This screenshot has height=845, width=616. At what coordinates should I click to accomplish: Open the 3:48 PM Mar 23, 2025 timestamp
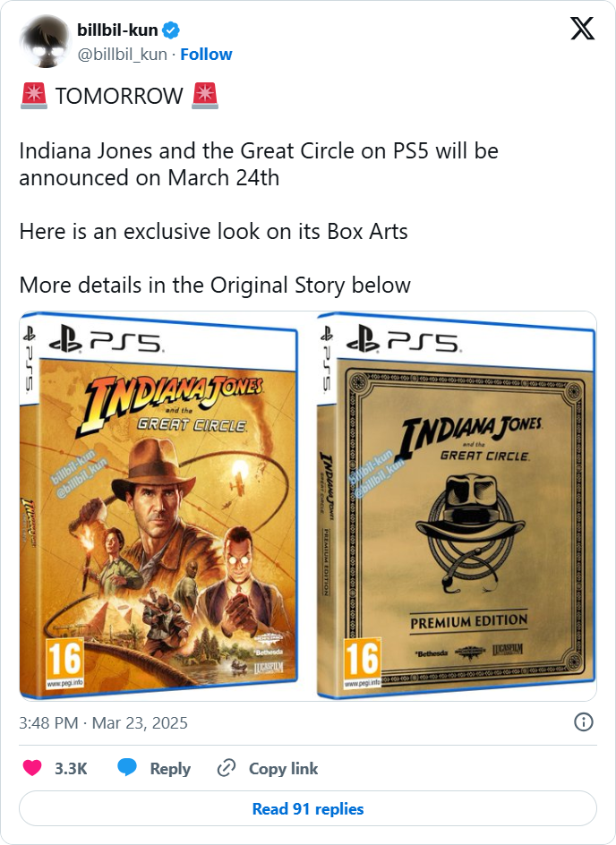click(104, 722)
